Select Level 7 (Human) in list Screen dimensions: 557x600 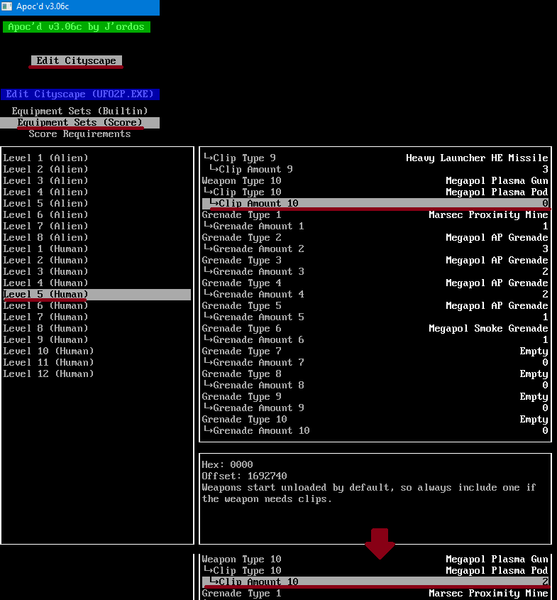(x=46, y=317)
